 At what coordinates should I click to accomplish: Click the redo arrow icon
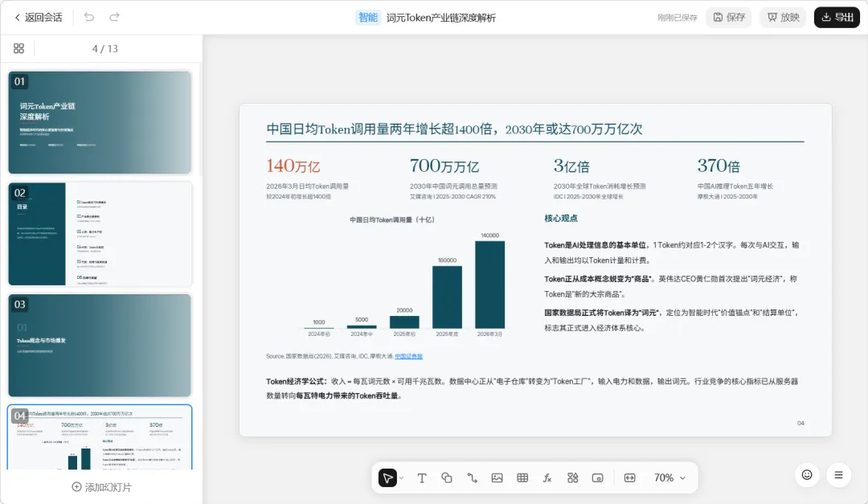(x=114, y=17)
